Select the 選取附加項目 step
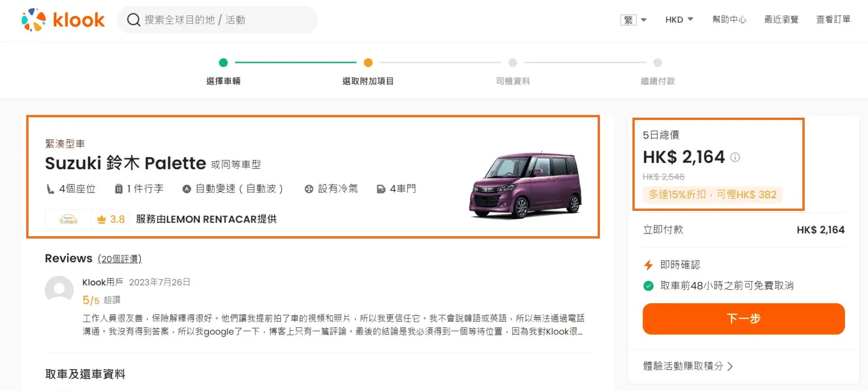The width and height of the screenshot is (868, 391). 368,81
